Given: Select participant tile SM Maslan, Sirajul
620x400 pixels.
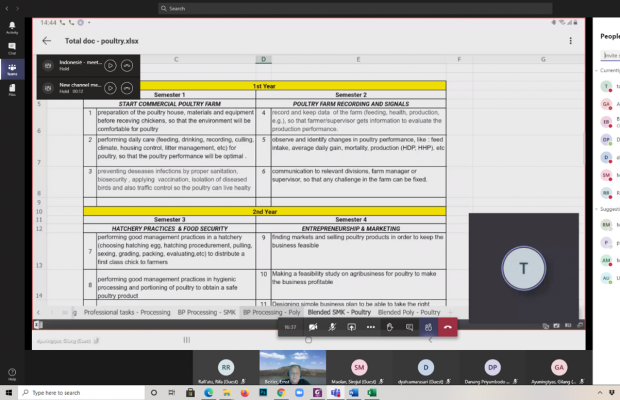Looking at the screenshot, I should click(x=359, y=368).
